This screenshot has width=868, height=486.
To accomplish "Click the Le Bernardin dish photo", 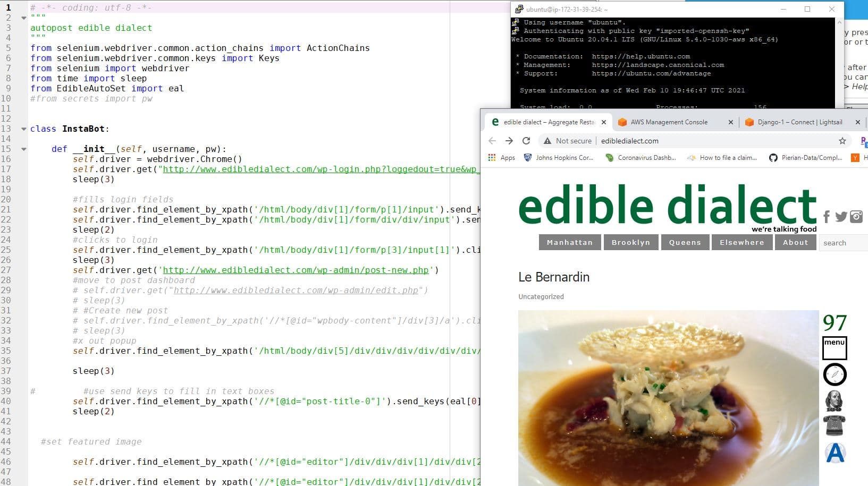I will (x=669, y=398).
